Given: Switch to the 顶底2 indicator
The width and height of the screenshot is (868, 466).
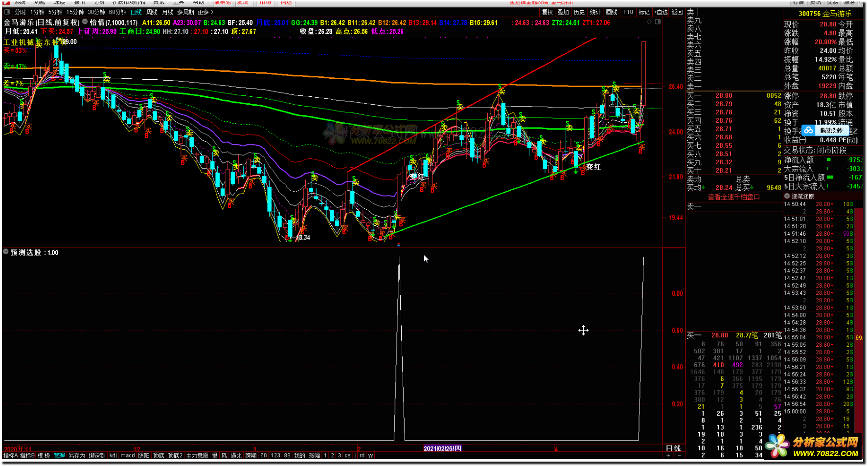Looking at the screenshot, I should 175,455.
